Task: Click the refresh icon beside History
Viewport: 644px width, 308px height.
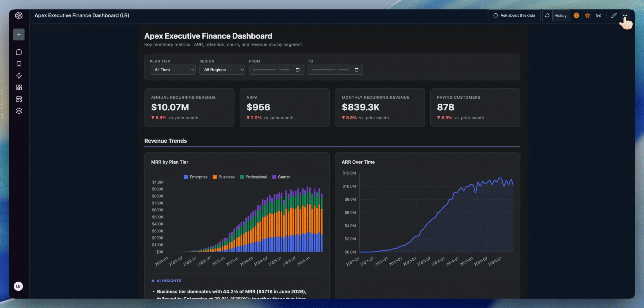Action: [547, 15]
